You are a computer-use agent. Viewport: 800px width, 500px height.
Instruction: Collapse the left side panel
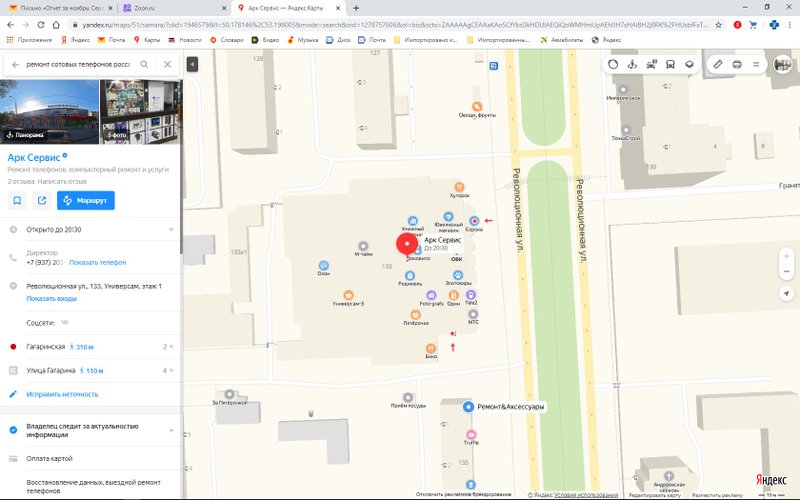192,64
